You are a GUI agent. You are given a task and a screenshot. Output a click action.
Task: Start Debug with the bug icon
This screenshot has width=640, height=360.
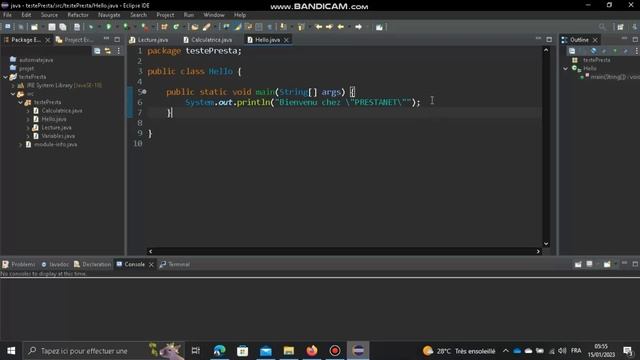click(91, 27)
